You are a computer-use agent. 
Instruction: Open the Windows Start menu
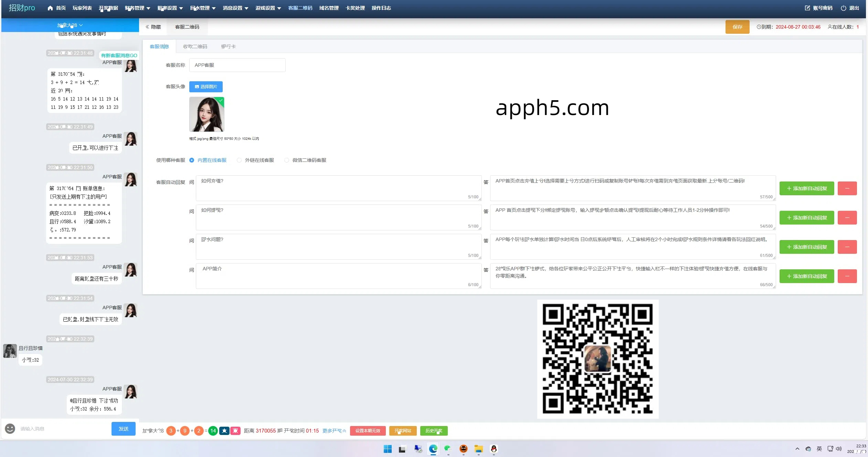388,449
